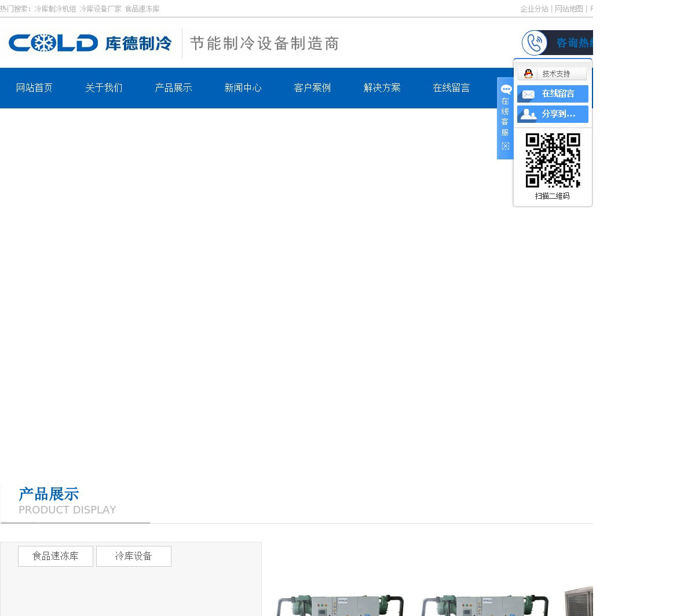Screen dimensions: 695x616
Task: Open the second chiller unit product image
Action: click(484, 605)
